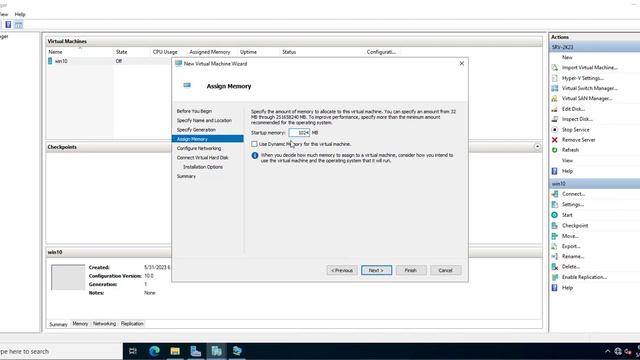This screenshot has height=360, width=640.
Task: Go to Specify Generation wizard step
Action: 196,130
